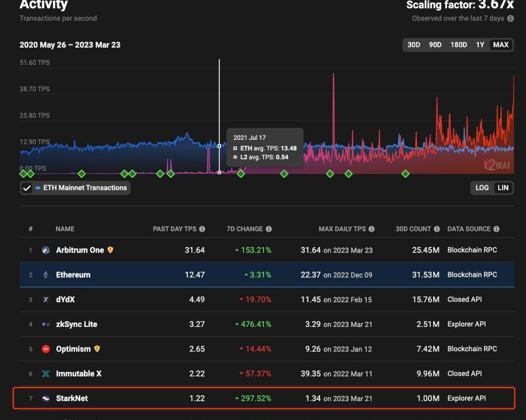Uncheck the ETH Mainnet Transactions checkbox
The height and width of the screenshot is (420, 526).
point(27,188)
